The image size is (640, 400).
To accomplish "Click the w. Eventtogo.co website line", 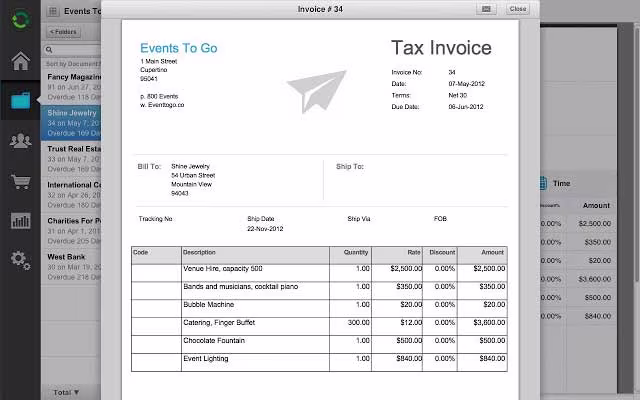I will point(162,105).
